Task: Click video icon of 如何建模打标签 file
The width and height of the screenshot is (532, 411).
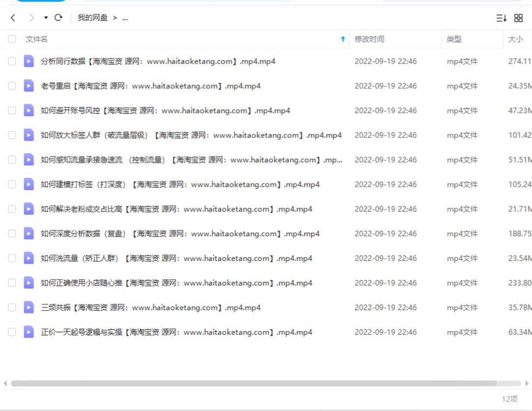Action: point(29,185)
